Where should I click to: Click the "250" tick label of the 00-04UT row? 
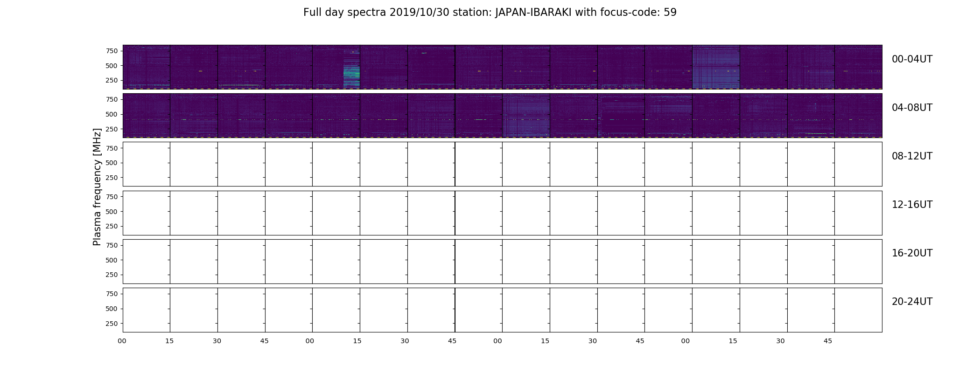(x=112, y=81)
